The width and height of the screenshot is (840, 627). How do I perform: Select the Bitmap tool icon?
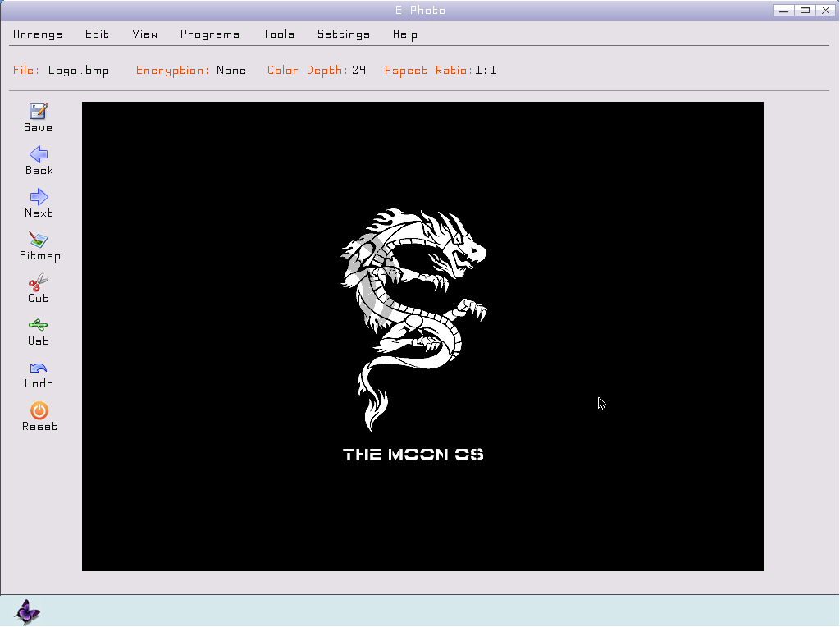click(x=39, y=240)
